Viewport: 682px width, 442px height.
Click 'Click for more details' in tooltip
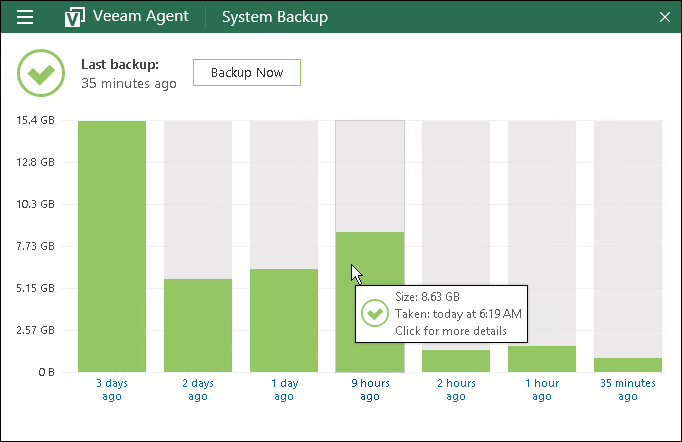[451, 331]
